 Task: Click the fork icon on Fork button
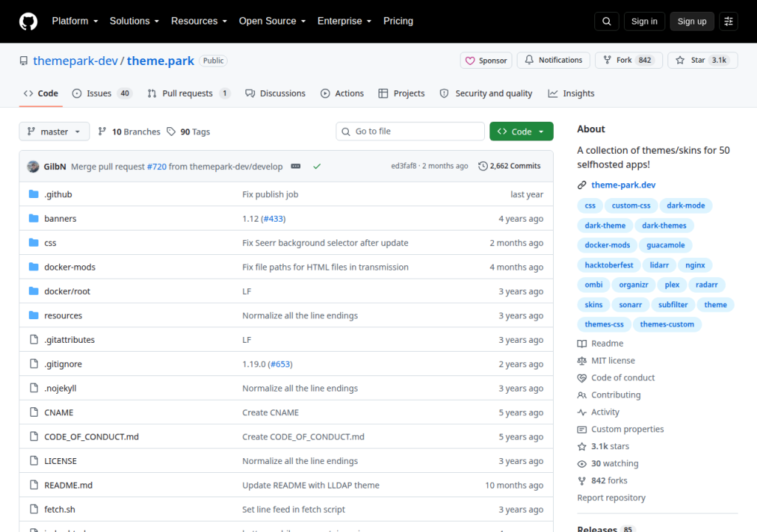coord(608,60)
